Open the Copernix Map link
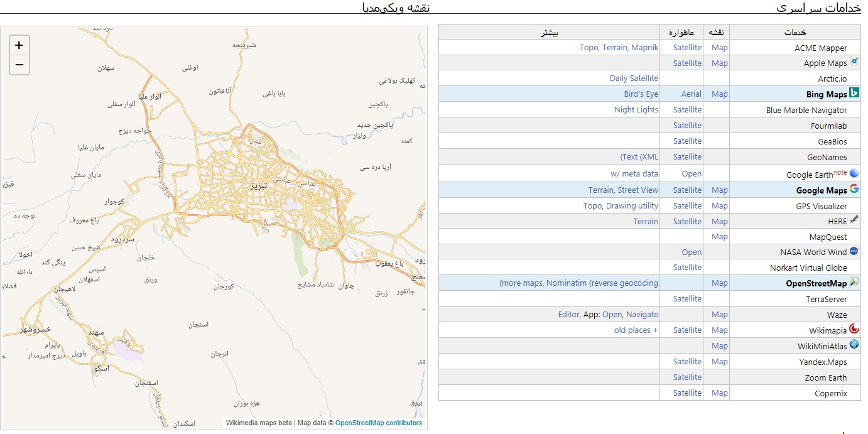The height and width of the screenshot is (434, 868). coord(720,393)
